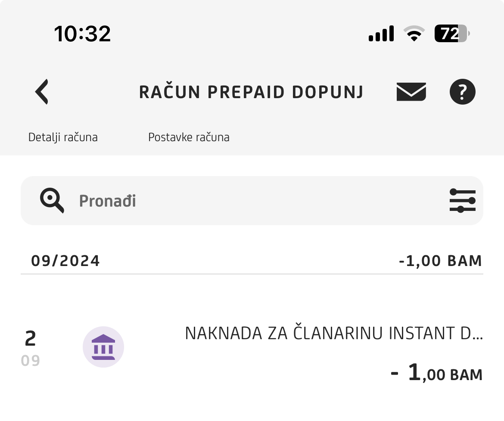Viewport: 504px width, 421px height.
Task: Open the filter sliders icon
Action: [462, 201]
